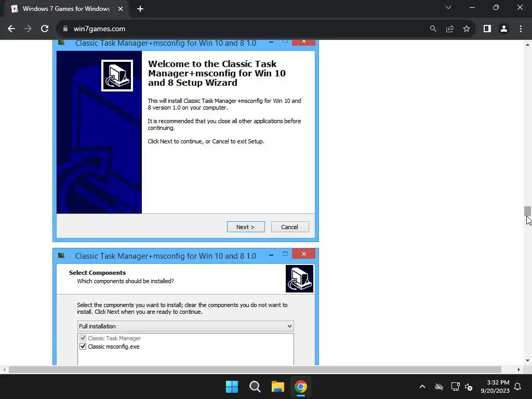Viewport: 532px width, 399px height.
Task: Share this page via share icon
Action: [x=450, y=29]
